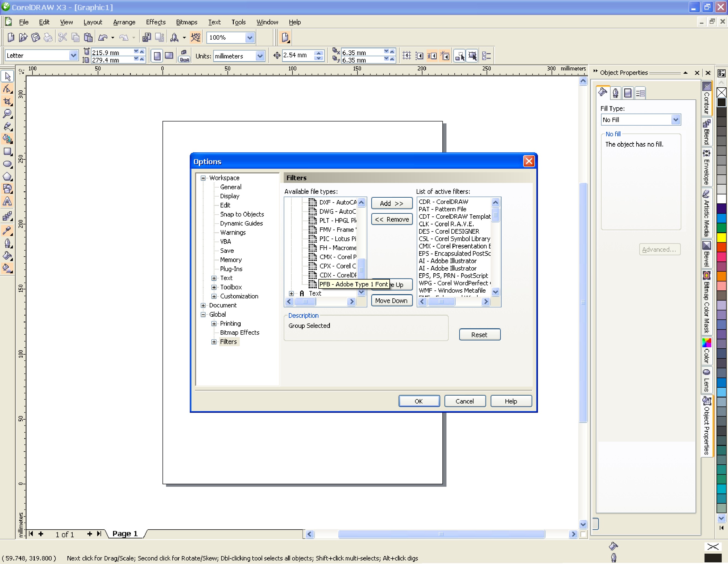
Task: Select CDR - CorelDRAW in active filters list
Action: [443, 202]
